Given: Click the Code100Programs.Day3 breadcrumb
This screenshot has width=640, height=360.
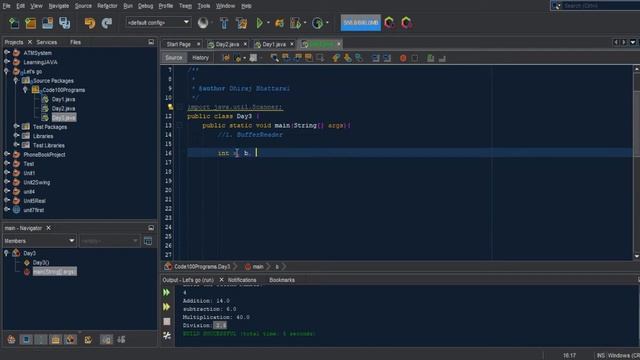Looking at the screenshot, I should coord(202,267).
